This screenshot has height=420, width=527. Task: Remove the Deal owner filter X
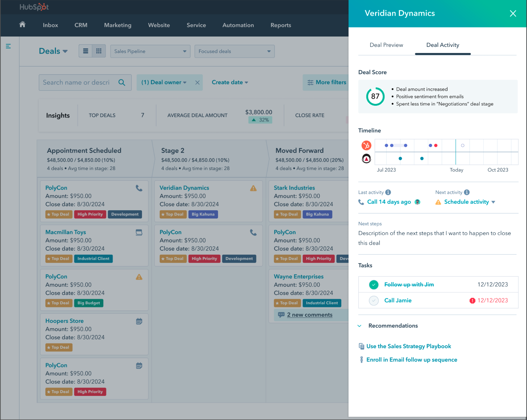197,82
